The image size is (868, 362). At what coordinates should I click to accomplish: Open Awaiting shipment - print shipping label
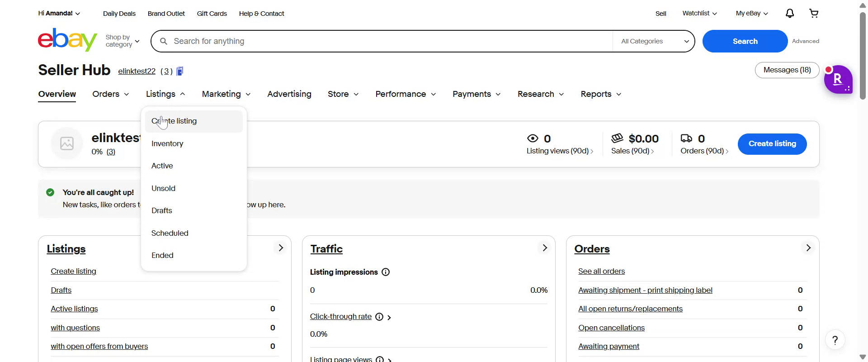(645, 291)
